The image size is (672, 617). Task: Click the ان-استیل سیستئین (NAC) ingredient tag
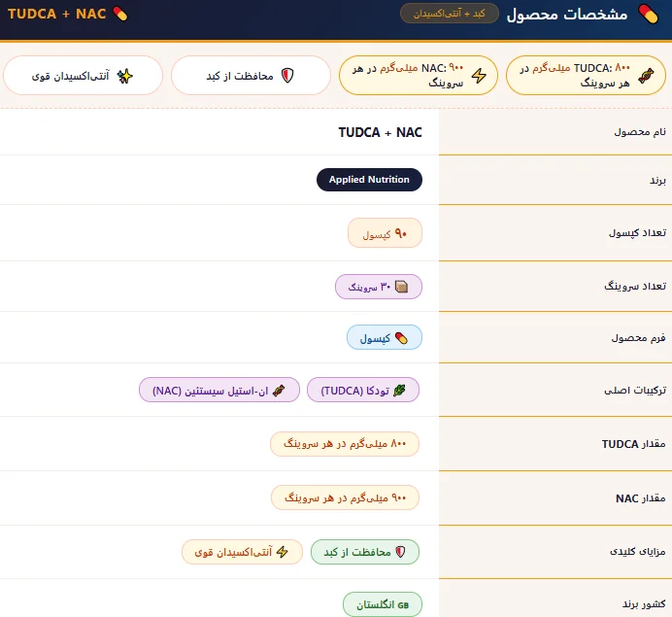(219, 390)
